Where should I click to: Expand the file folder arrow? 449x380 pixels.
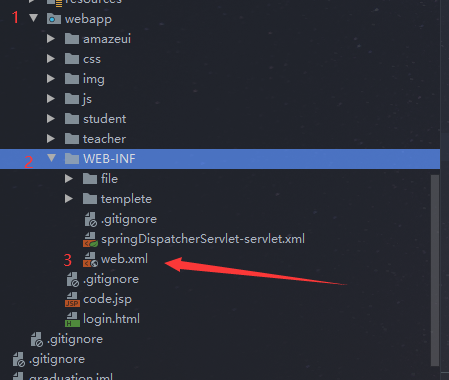[69, 179]
